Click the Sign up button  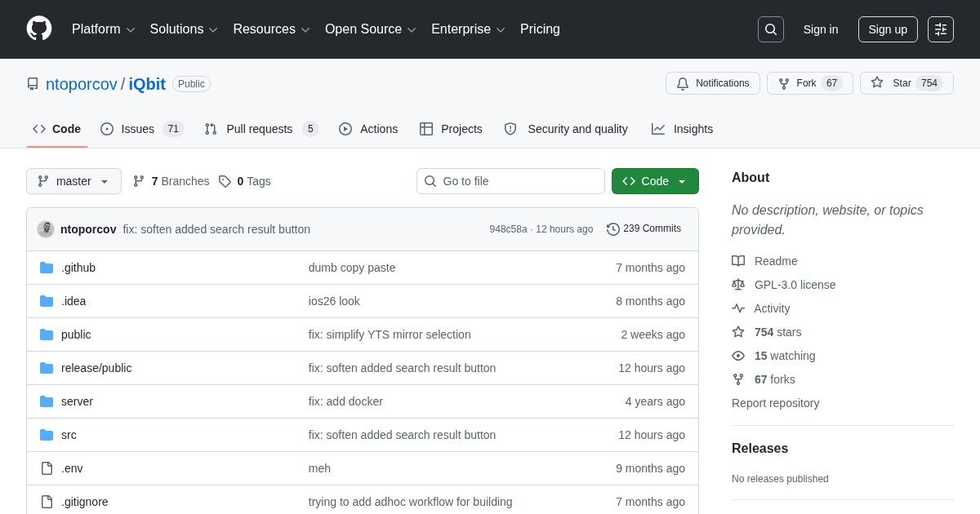pyautogui.click(x=888, y=29)
